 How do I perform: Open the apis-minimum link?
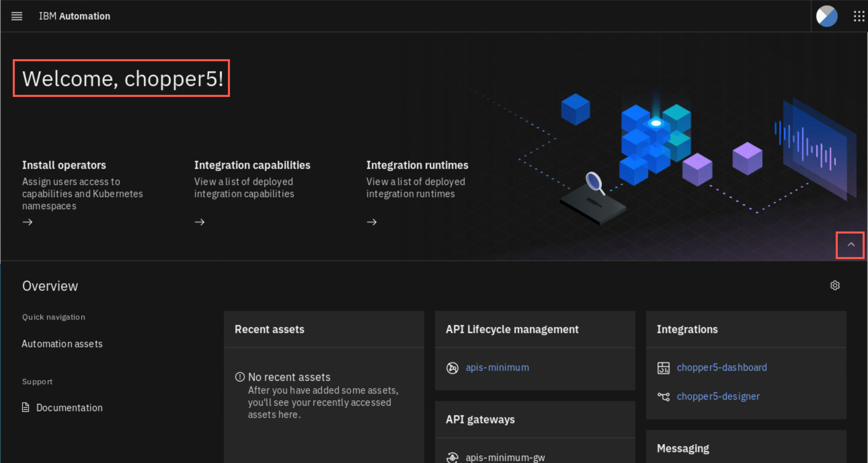[x=497, y=367]
